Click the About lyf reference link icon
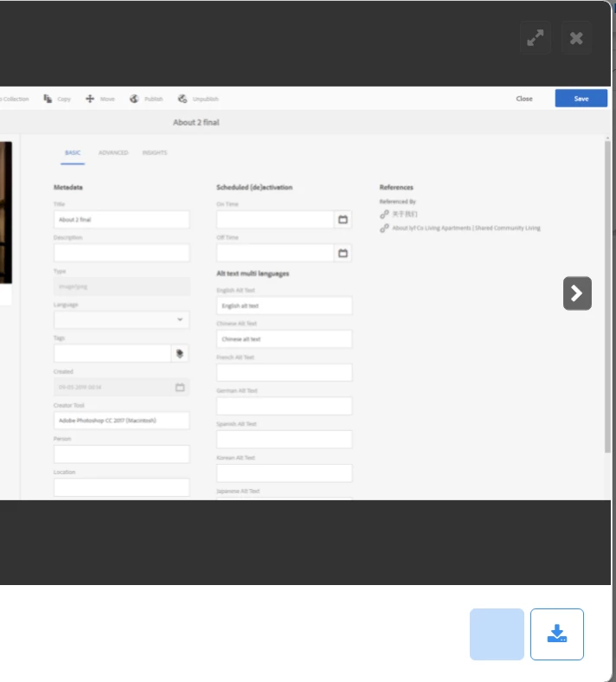The width and height of the screenshot is (616, 682). pos(384,228)
